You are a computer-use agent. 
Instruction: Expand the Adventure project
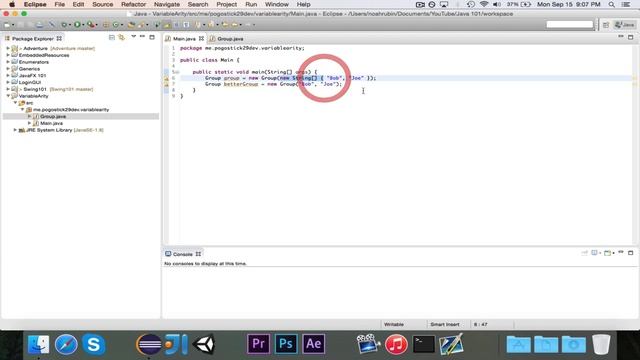click(x=8, y=48)
